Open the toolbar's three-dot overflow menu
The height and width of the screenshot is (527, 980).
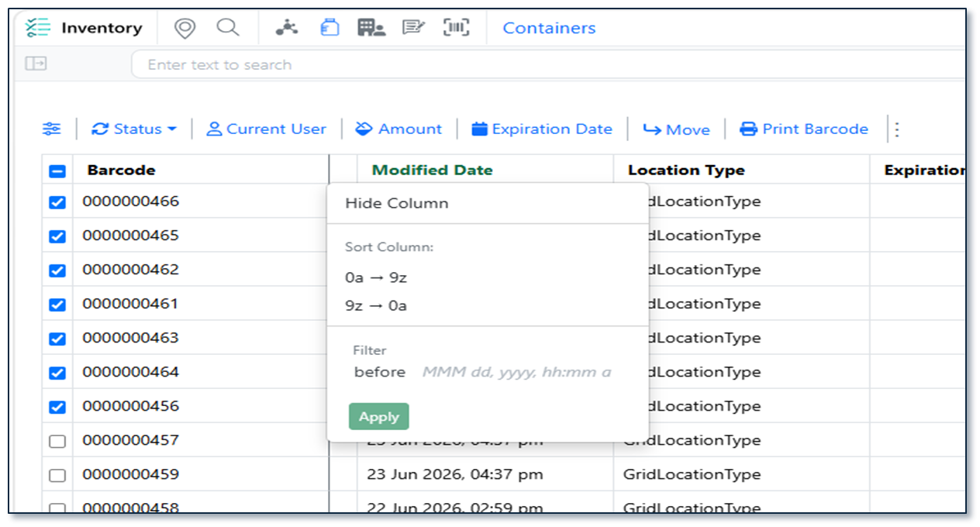(x=897, y=129)
